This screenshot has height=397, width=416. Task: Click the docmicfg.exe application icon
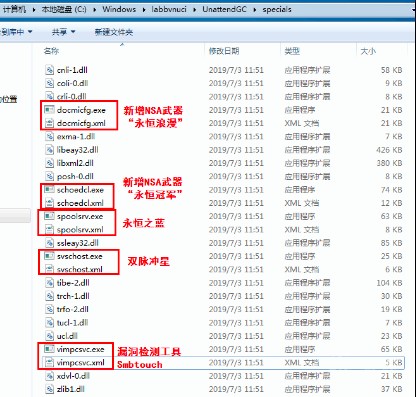(49, 110)
